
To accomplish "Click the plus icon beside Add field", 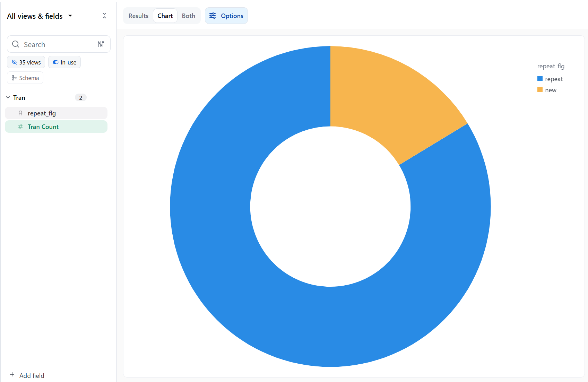I will coord(12,375).
